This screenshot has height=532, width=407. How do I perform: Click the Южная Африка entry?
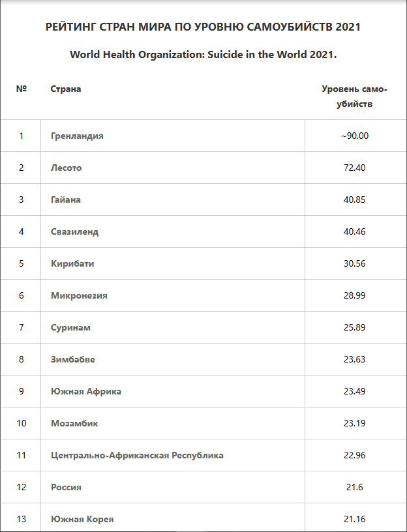[x=86, y=391]
